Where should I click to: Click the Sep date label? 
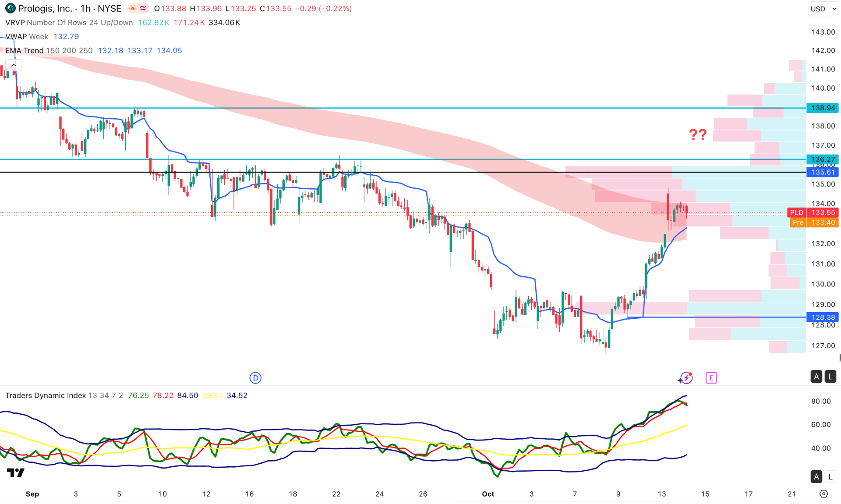pyautogui.click(x=32, y=494)
